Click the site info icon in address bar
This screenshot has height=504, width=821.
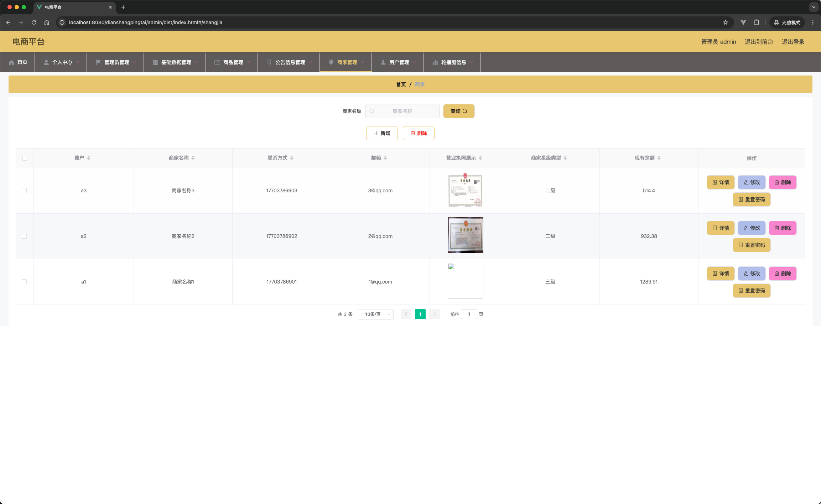62,22
